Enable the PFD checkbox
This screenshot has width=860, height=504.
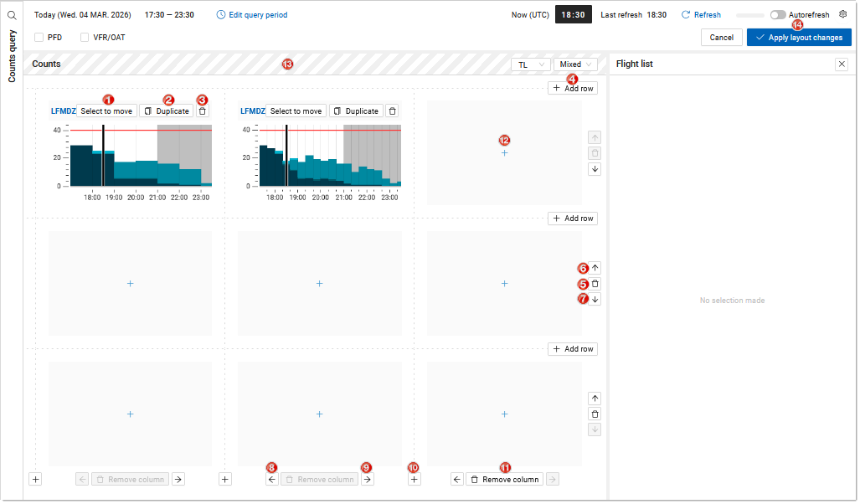tap(39, 38)
